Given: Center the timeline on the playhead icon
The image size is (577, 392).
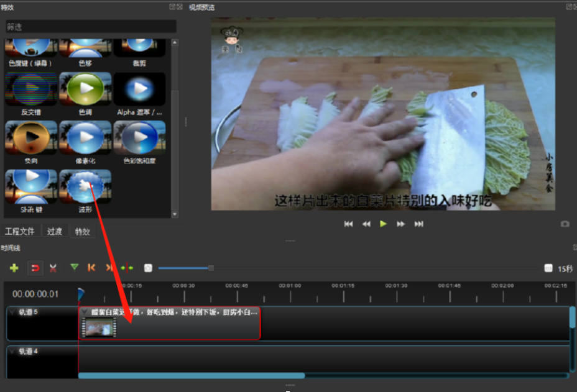Looking at the screenshot, I should click(127, 268).
